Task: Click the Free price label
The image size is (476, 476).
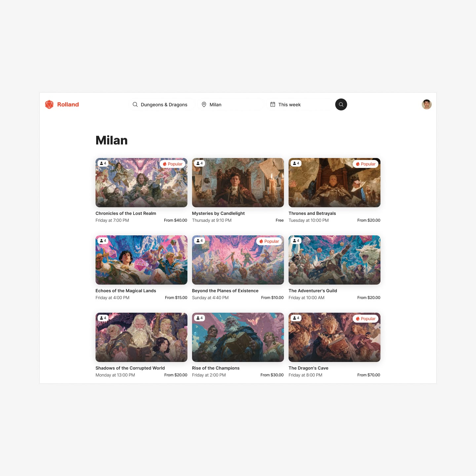Action: point(280,220)
